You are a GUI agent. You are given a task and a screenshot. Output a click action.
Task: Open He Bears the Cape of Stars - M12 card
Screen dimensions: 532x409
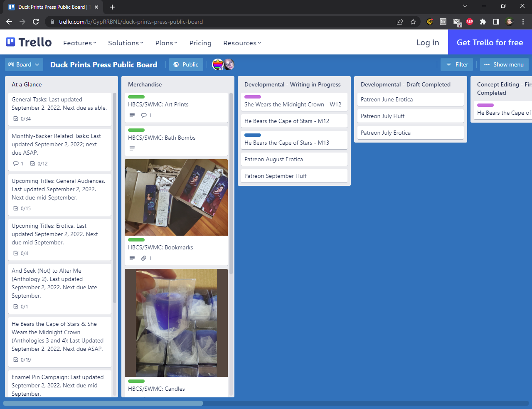294,121
